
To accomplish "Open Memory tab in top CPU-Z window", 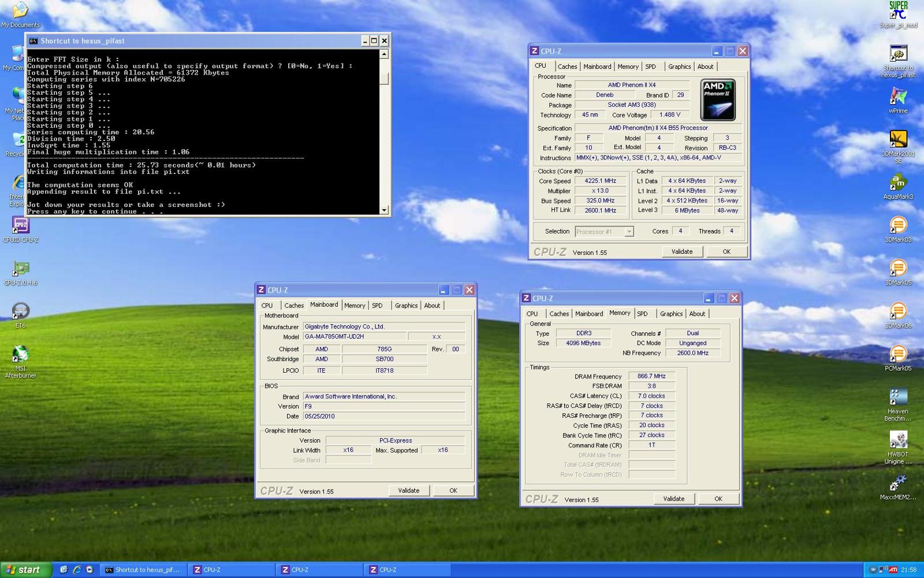I will tap(628, 66).
